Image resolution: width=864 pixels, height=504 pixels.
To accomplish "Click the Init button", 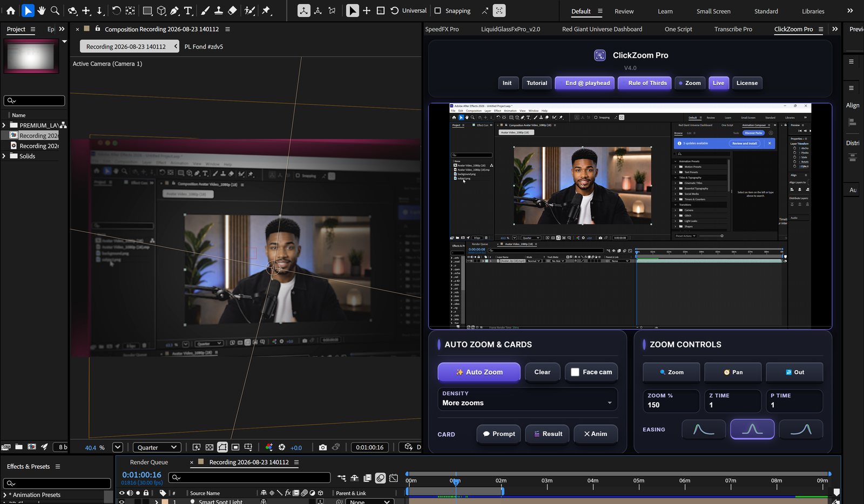I will click(507, 83).
